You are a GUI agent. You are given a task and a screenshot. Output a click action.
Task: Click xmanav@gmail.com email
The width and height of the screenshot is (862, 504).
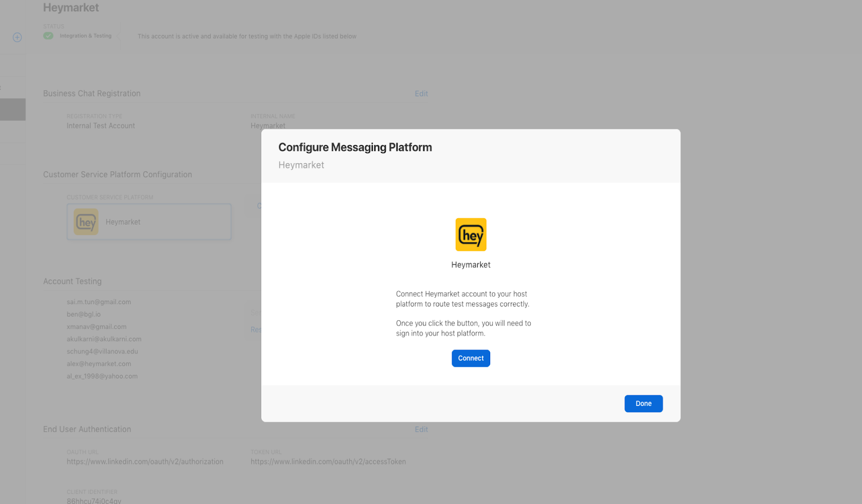tap(96, 327)
